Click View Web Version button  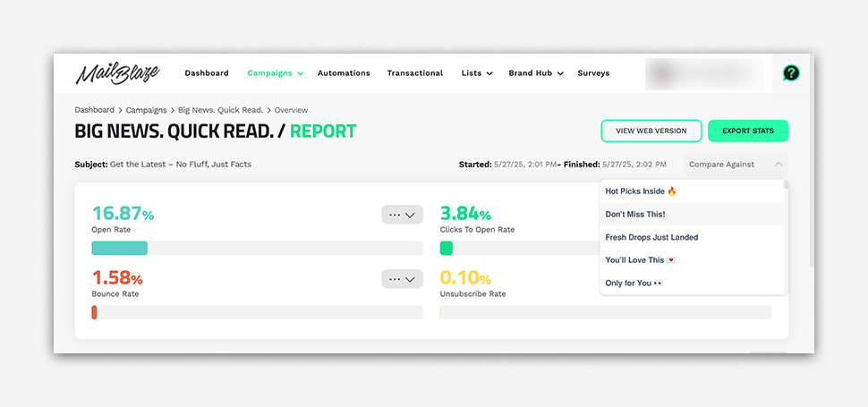(x=651, y=131)
